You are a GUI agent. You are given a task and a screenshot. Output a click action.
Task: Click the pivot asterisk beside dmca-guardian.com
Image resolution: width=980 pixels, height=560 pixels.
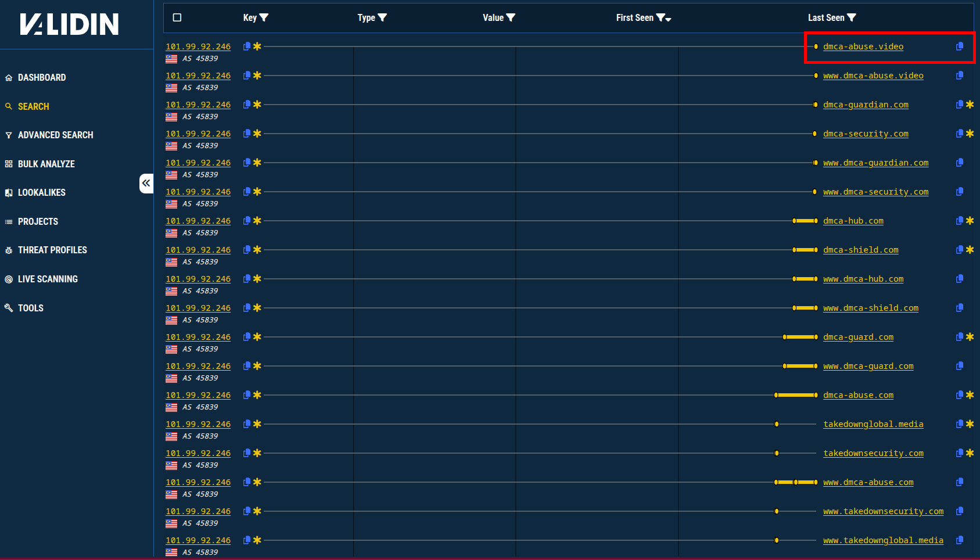(x=970, y=105)
